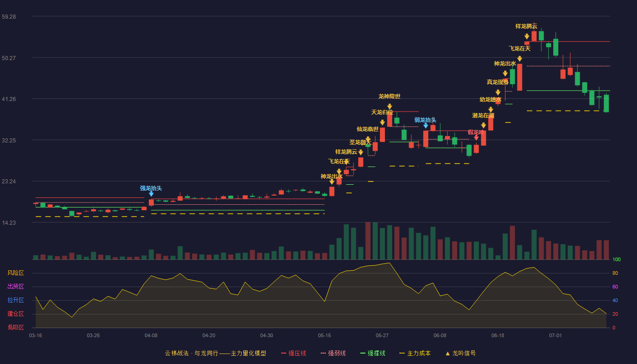Screen dimensions: 637x364
Task: Click the 风险区 zone label
Action: coord(15,273)
